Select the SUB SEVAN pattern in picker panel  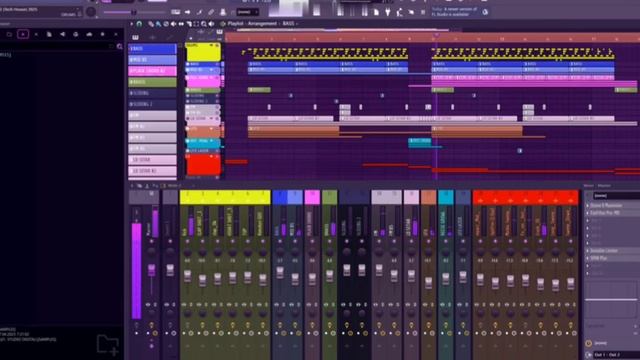pyautogui.click(x=152, y=160)
